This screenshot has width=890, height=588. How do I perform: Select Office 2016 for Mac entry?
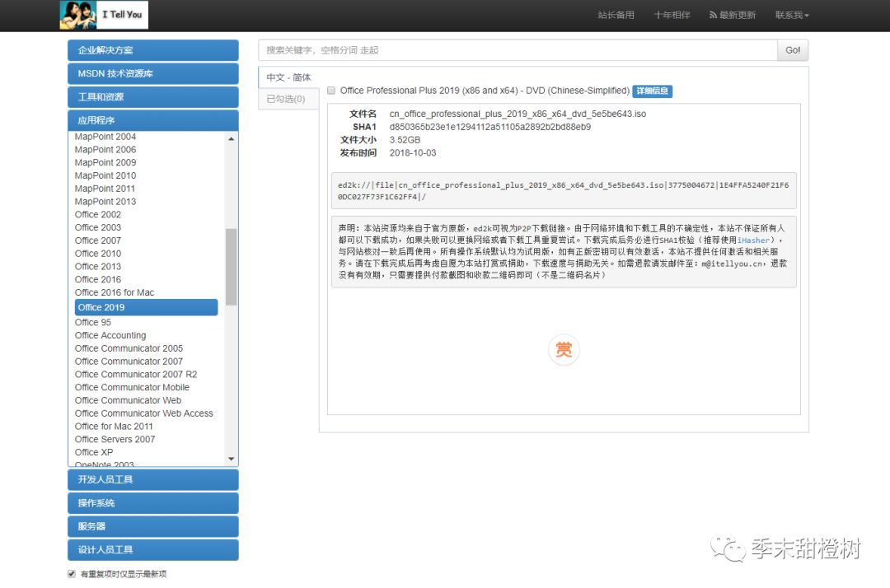pos(114,293)
